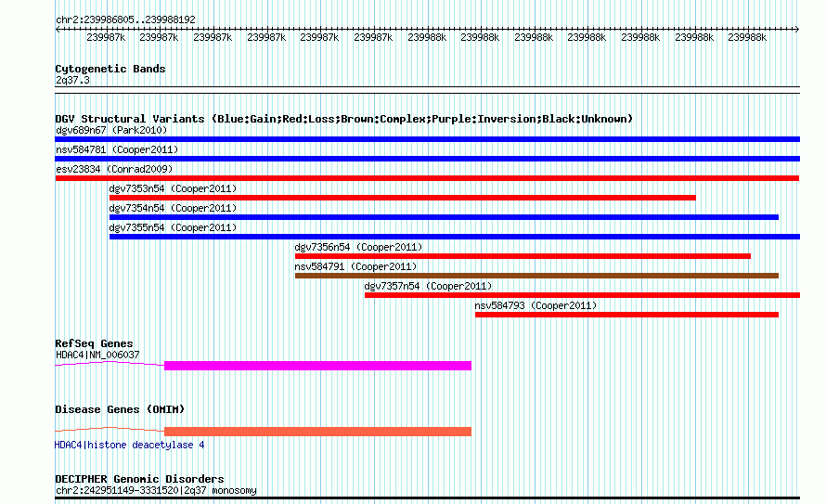Click the RefSeq Genes track title
Image resolution: width=826 pixels, height=504 pixels.
click(x=94, y=343)
